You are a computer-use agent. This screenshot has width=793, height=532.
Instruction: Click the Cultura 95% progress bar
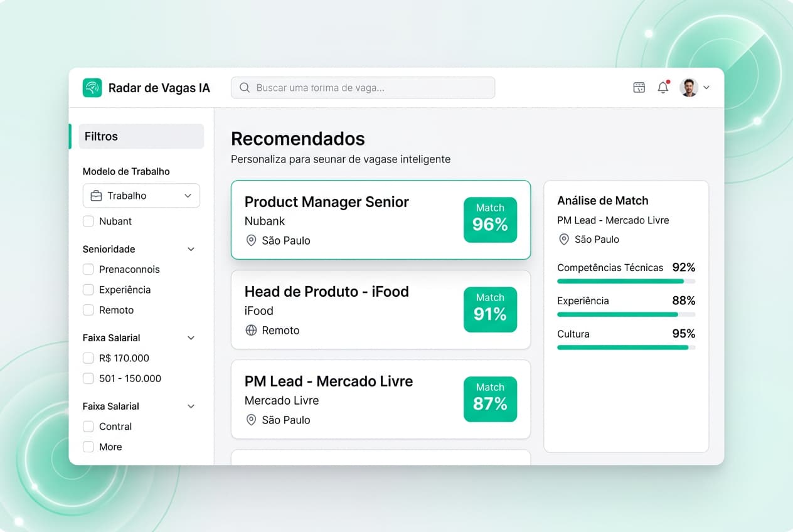click(x=626, y=348)
